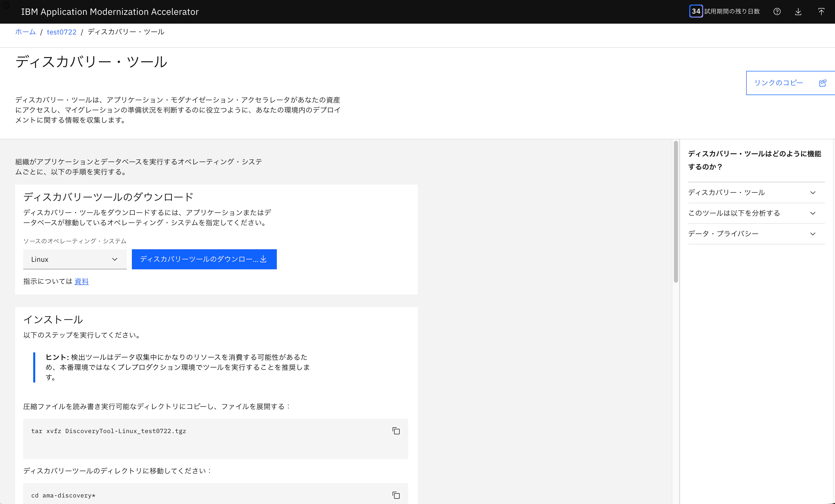
Task: Click the vertical scrollbar of main content
Action: 676,212
